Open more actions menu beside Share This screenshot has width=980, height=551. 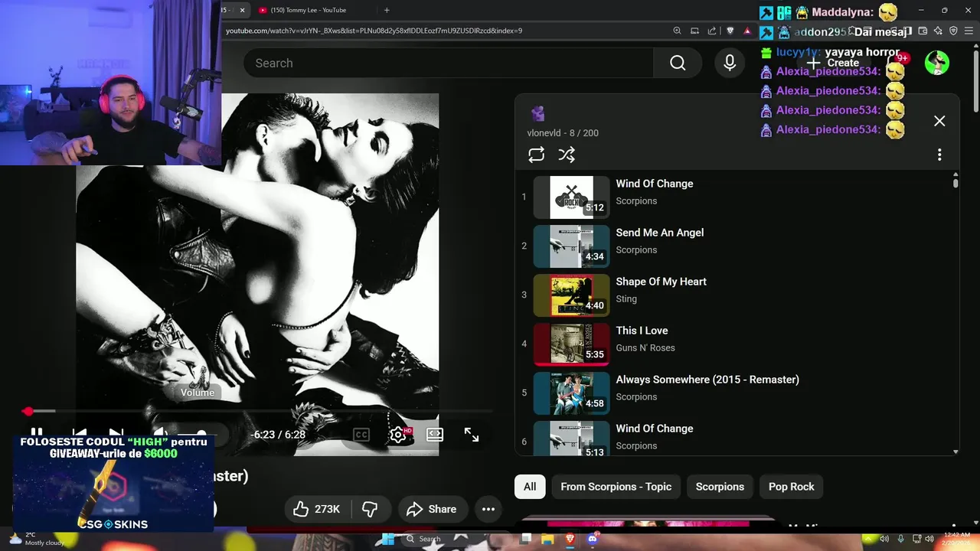[x=488, y=509]
